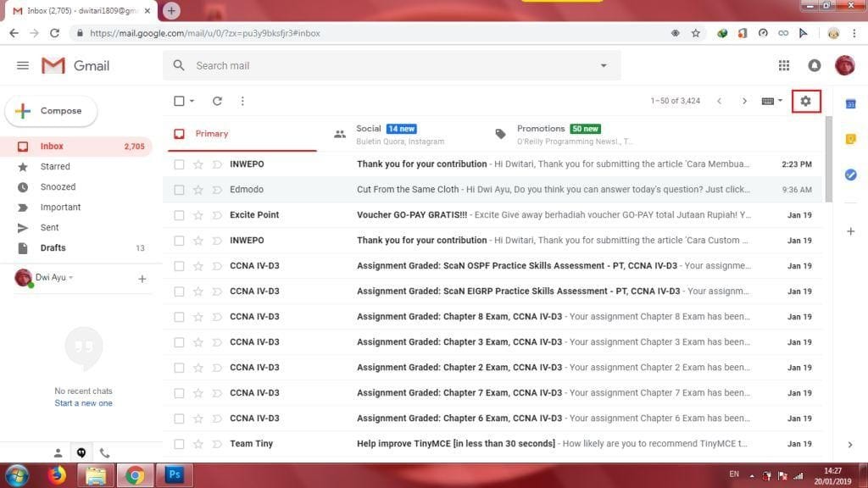The width and height of the screenshot is (868, 488).
Task: Tick the checkbox for first INWEPO email
Action: (x=179, y=164)
